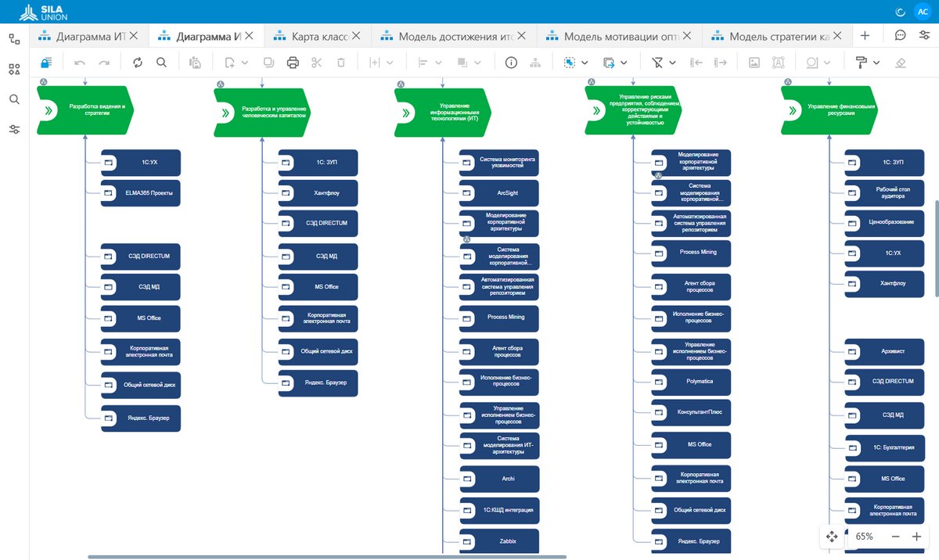Expand the object ordering dropdown arrow
The image size is (939, 560).
[x=477, y=63]
